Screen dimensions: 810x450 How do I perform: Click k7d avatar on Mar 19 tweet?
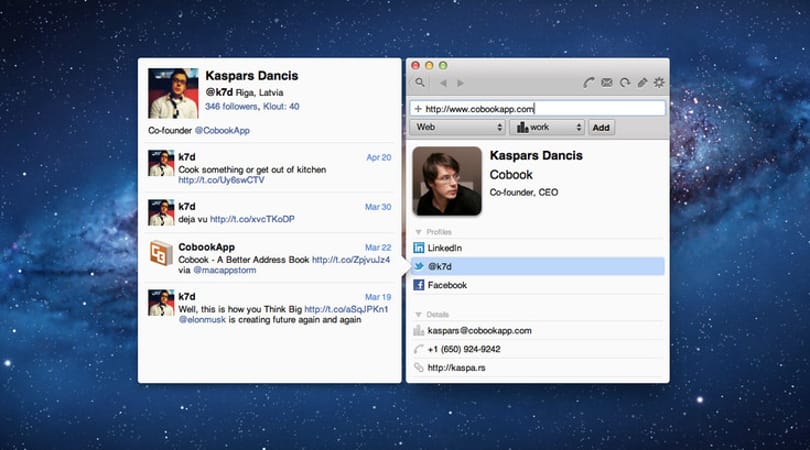tap(161, 303)
